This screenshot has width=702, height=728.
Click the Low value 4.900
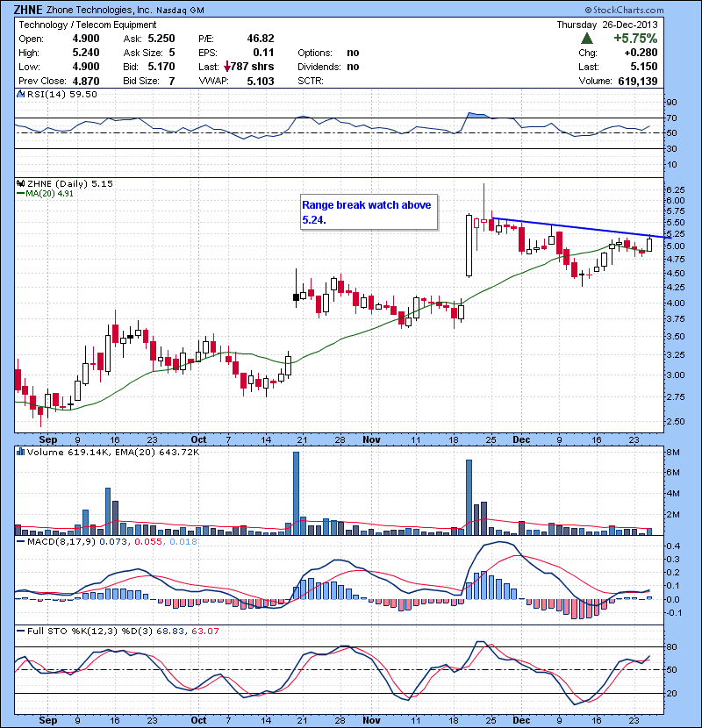coord(86,67)
